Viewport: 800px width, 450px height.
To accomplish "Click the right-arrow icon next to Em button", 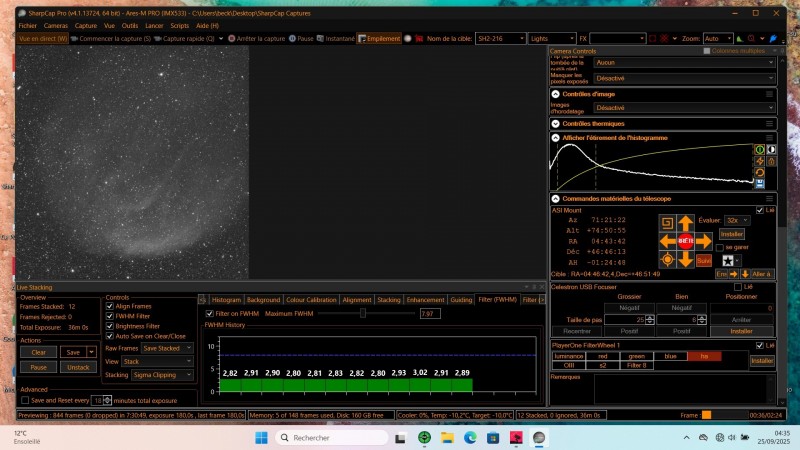I will (x=734, y=274).
